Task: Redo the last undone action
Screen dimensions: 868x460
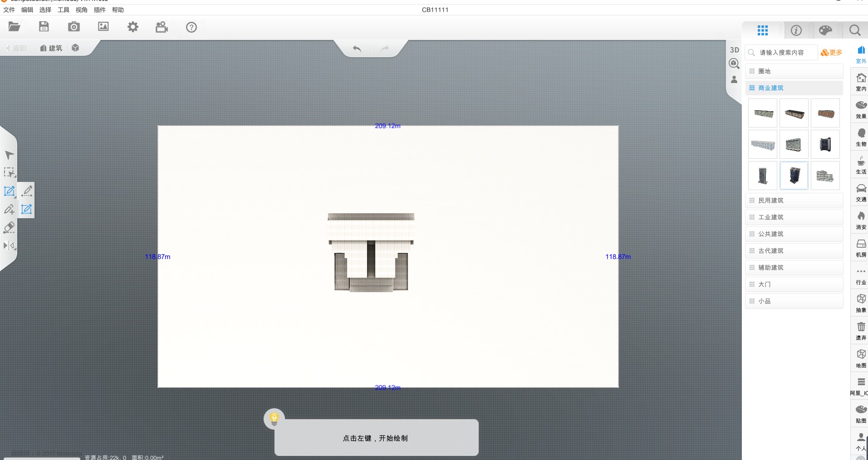Action: click(x=385, y=49)
